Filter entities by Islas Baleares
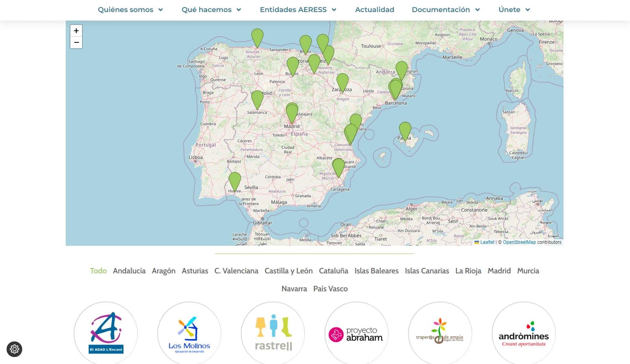Viewport: 630px width, 364px height. [x=376, y=271]
